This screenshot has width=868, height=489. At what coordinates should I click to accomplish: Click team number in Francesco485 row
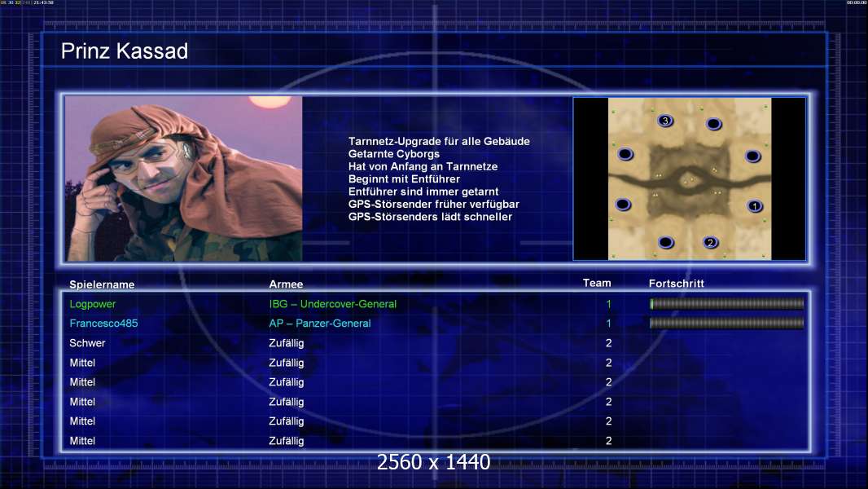tap(608, 324)
